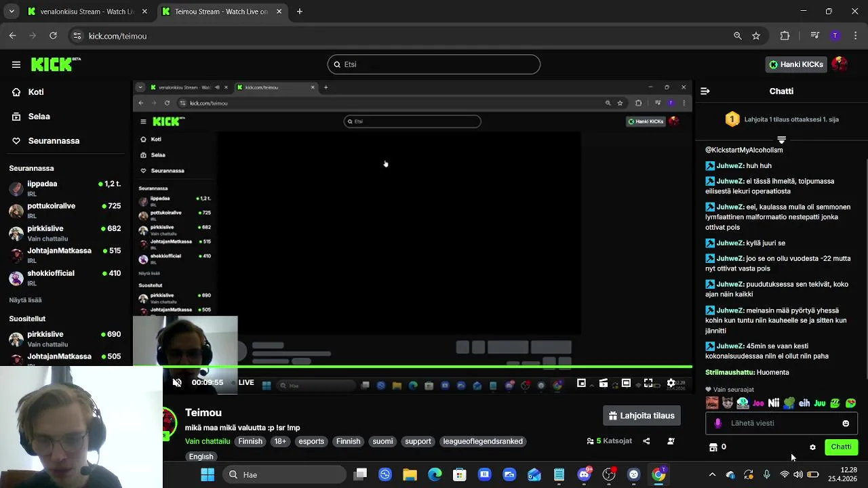Bookmark this page with the star icon

coord(756,36)
